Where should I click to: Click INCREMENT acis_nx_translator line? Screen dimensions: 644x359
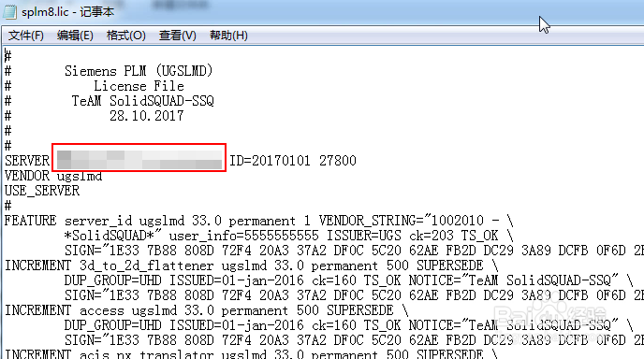click(252, 354)
